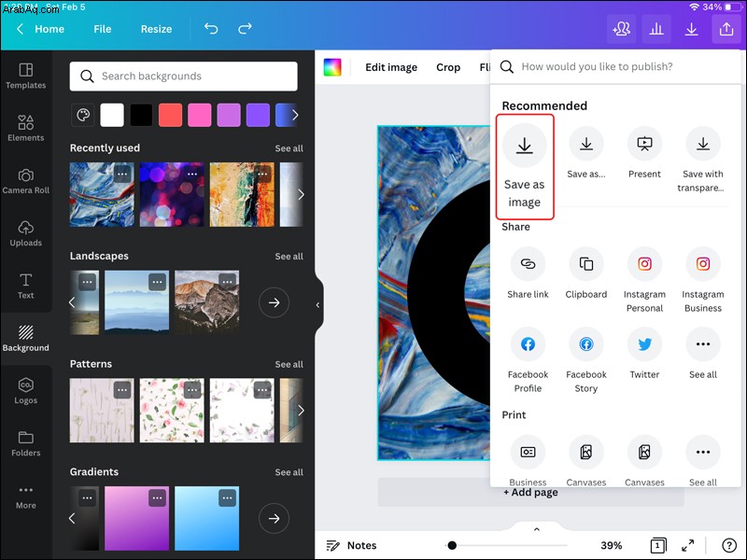Share to Instagram Personal
This screenshot has width=747, height=560.
(644, 280)
